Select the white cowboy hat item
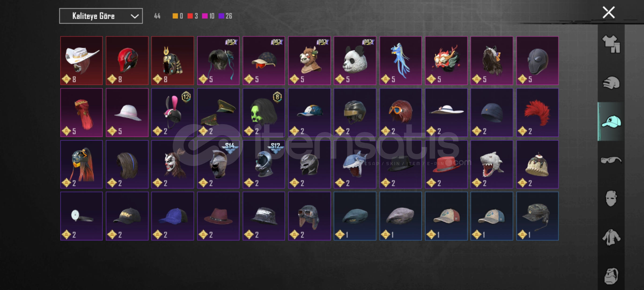This screenshot has height=290, width=644. [82, 61]
